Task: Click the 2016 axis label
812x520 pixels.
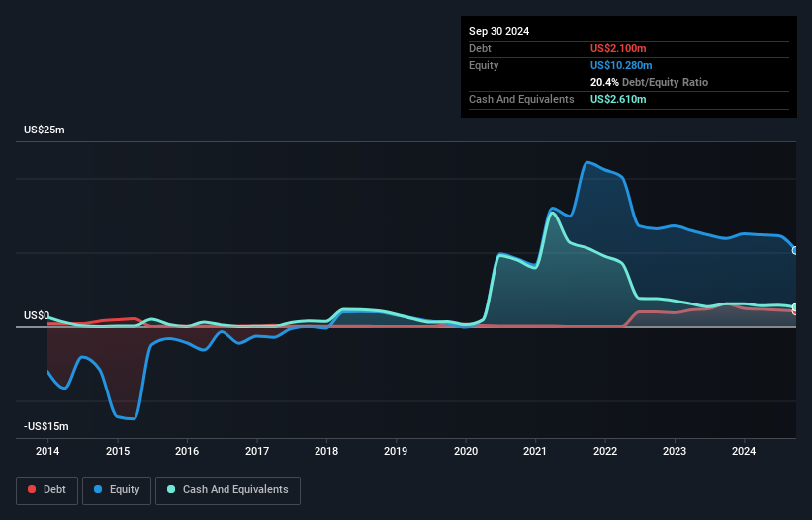Action: tap(187, 451)
